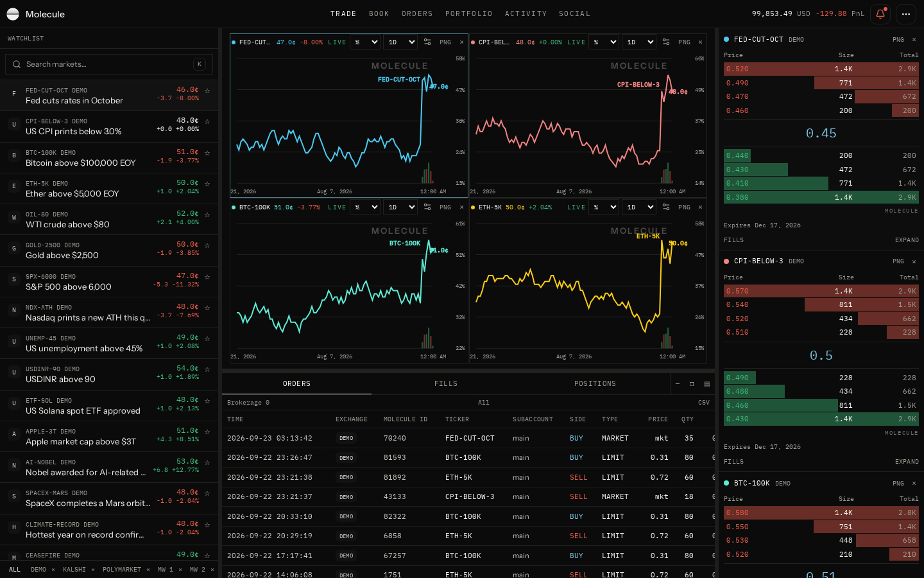Open the 1D timeframe dropdown on FED-CUT-OCT chart
Screen dimensions: 924x578
click(402, 42)
